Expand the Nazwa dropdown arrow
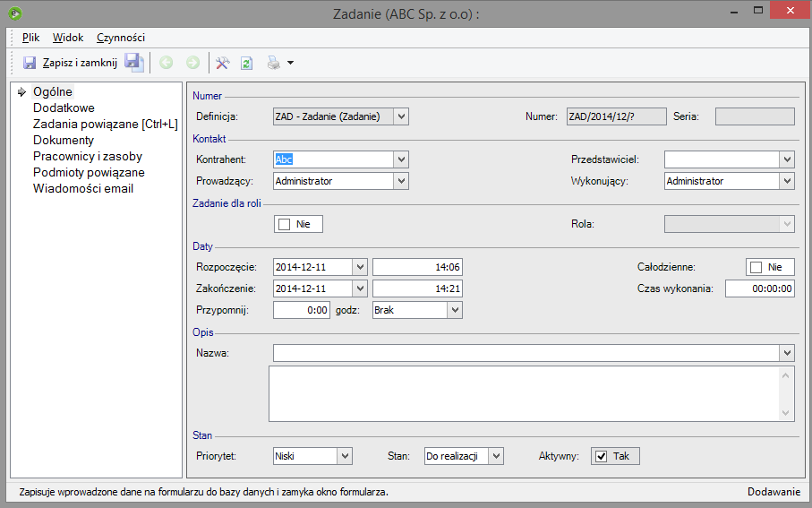This screenshot has width=812, height=508. pyautogui.click(x=787, y=353)
